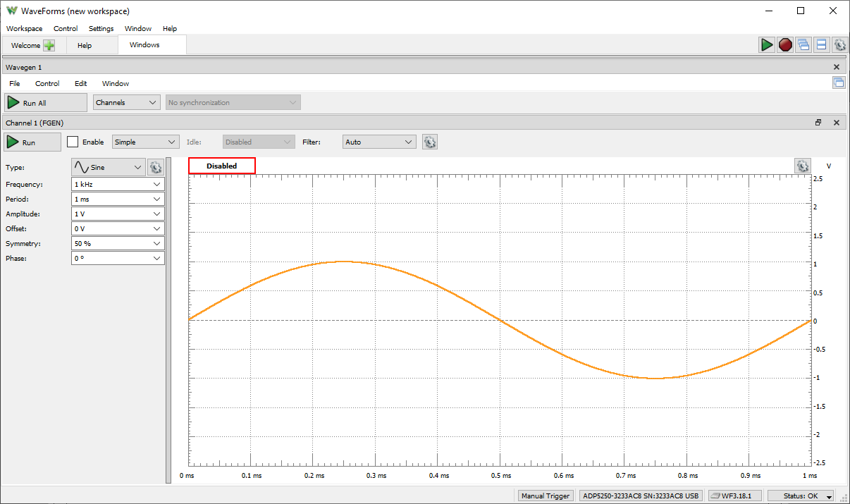Open the Type Sine dropdown
Viewport: 850px width, 504px height.
pyautogui.click(x=109, y=167)
